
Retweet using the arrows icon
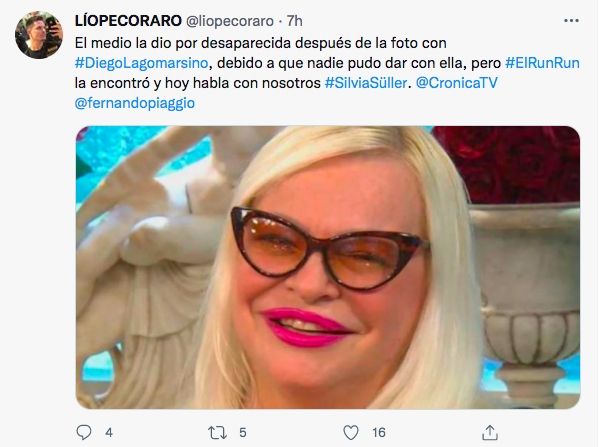217,433
